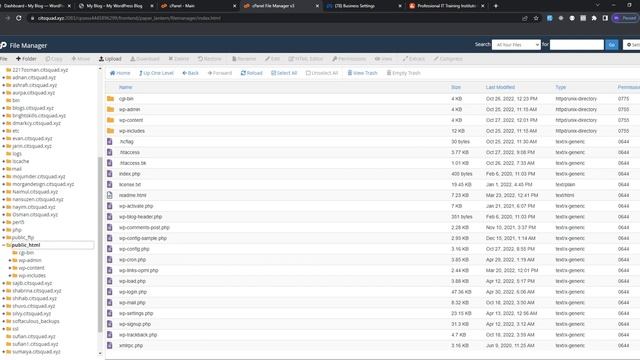Collapse the public_html tree node
The height and width of the screenshot is (360, 640).
point(4,245)
